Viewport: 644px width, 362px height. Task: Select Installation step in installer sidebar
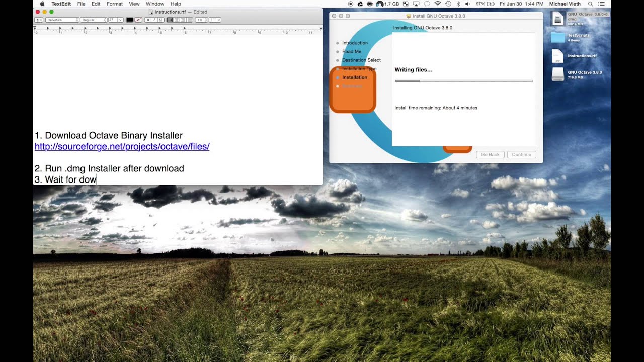pyautogui.click(x=355, y=77)
